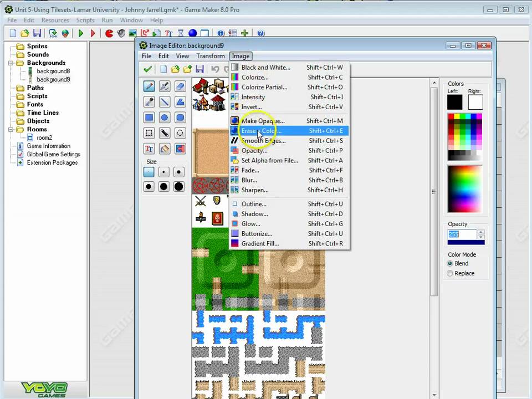Click the Image Editor New image icon
This screenshot has height=399, width=532.
tap(163, 69)
